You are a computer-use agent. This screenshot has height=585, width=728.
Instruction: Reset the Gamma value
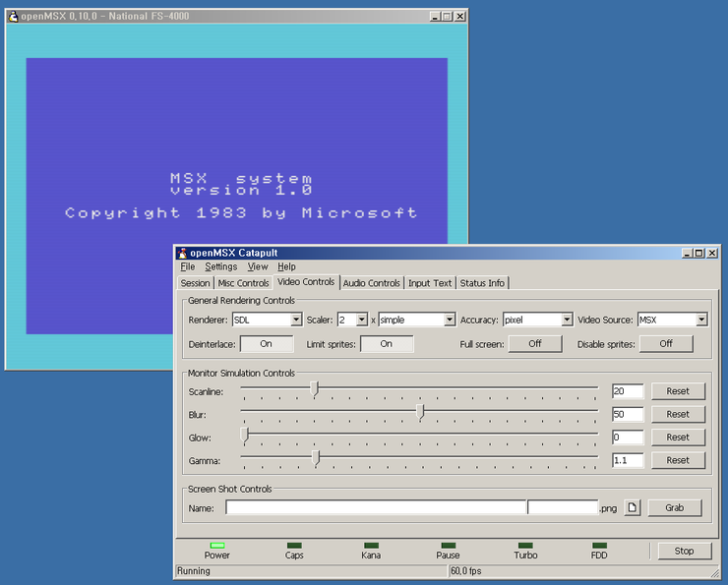click(x=678, y=460)
